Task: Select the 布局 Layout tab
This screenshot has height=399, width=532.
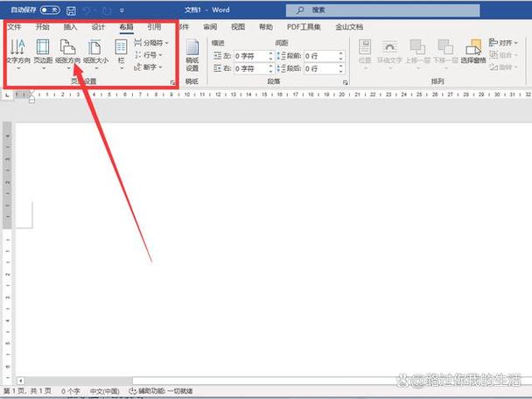Action: [x=126, y=27]
